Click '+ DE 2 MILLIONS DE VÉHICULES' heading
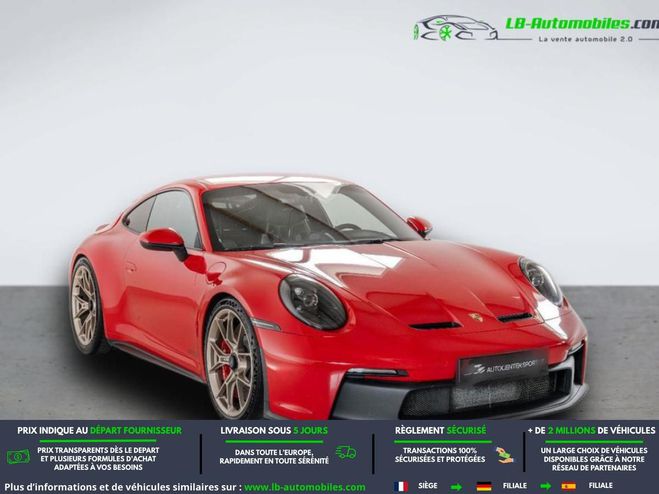The height and width of the screenshot is (494, 659). coord(592,431)
